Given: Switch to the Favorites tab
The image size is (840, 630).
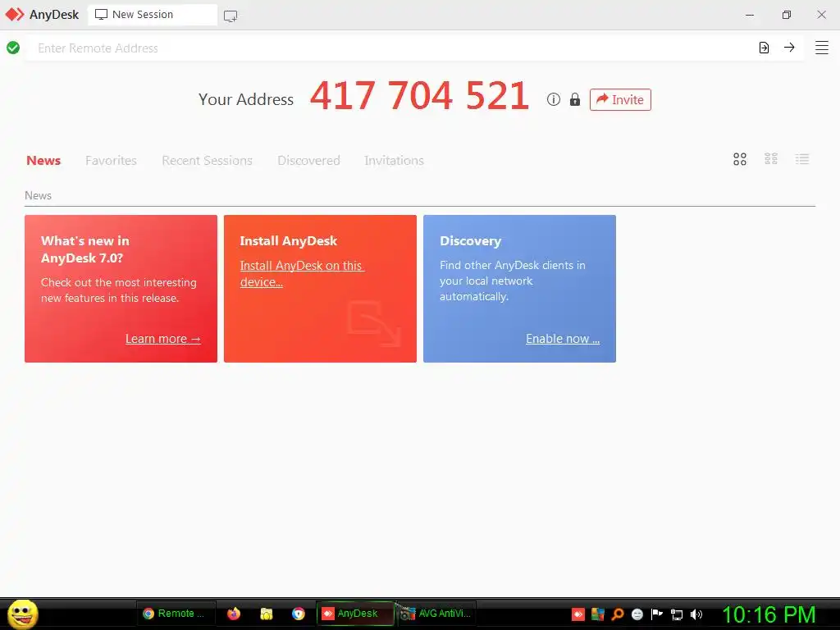Looking at the screenshot, I should 111,160.
